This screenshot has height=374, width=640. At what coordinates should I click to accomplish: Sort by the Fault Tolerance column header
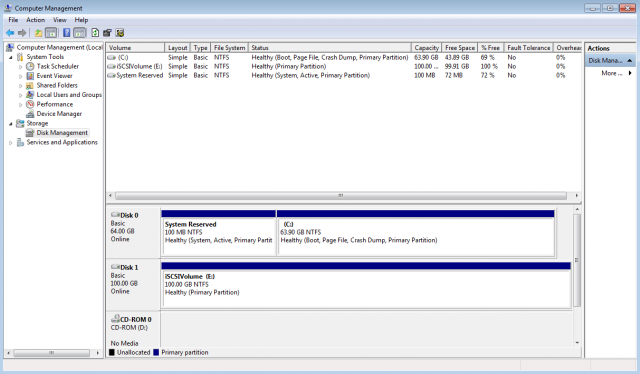[x=529, y=48]
